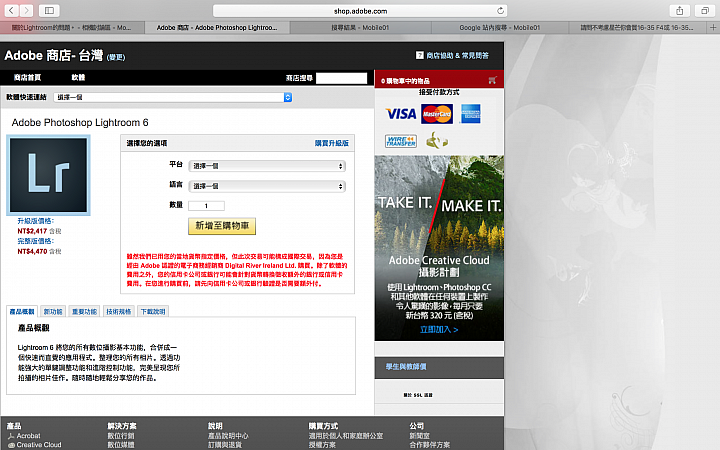The image size is (720, 450).
Task: Click the Lightroom Lr product image
Action: point(48,175)
